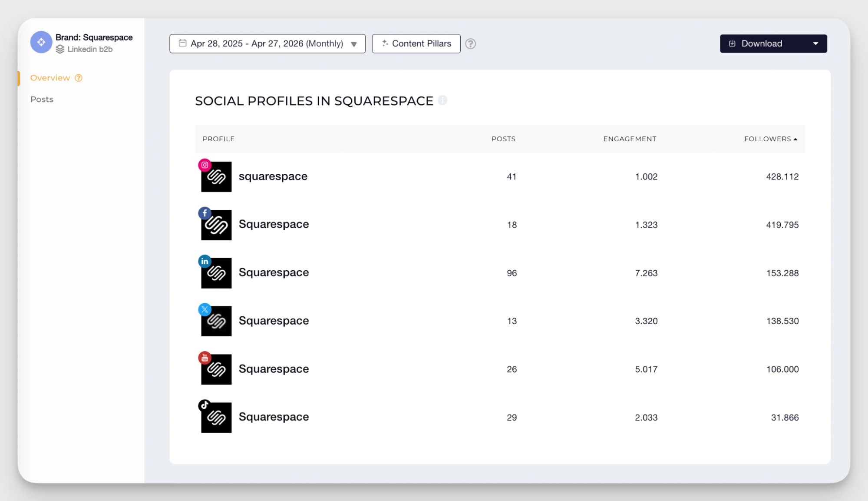Expand the Download options arrow
This screenshot has width=868, height=501.
tap(816, 43)
